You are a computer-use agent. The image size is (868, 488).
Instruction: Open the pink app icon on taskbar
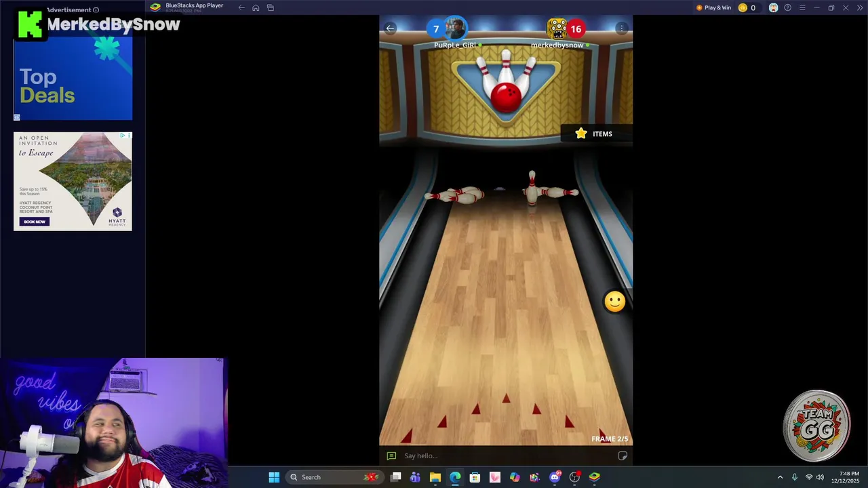click(495, 477)
